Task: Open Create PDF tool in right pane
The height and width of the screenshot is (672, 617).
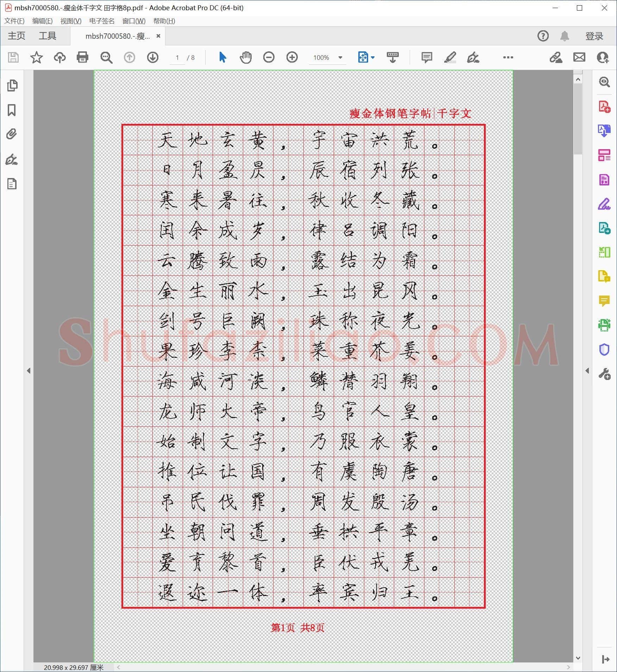Action: coord(605,106)
